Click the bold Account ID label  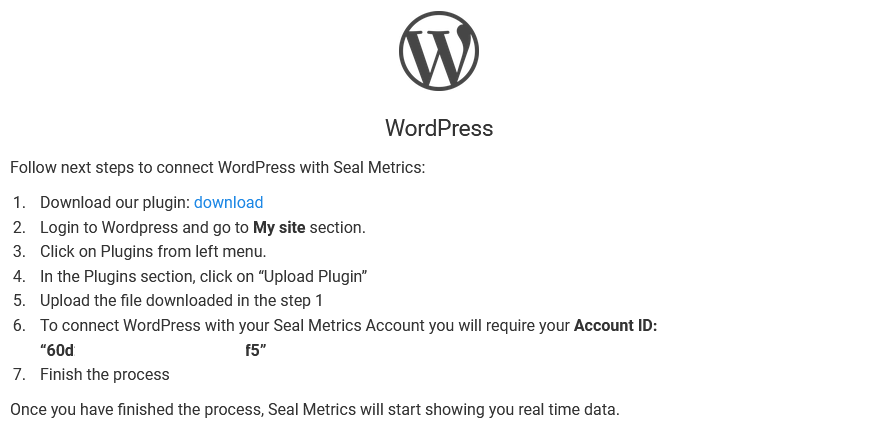click(616, 326)
